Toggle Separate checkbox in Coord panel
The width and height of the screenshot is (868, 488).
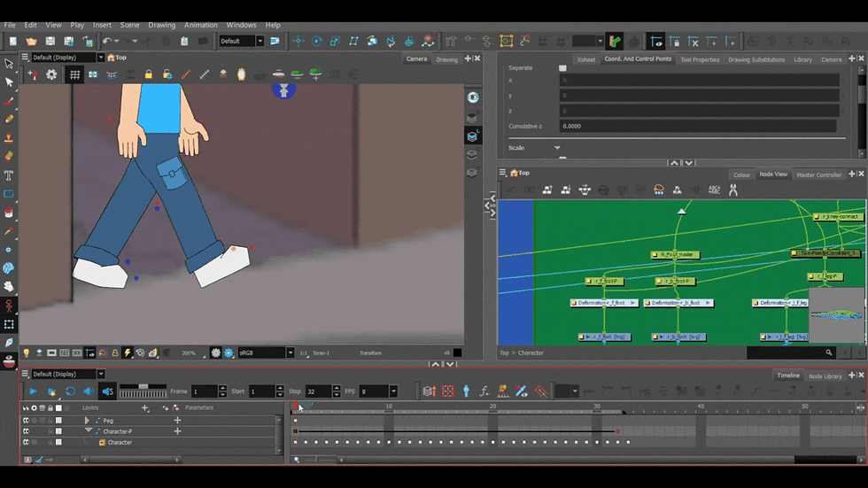click(562, 68)
